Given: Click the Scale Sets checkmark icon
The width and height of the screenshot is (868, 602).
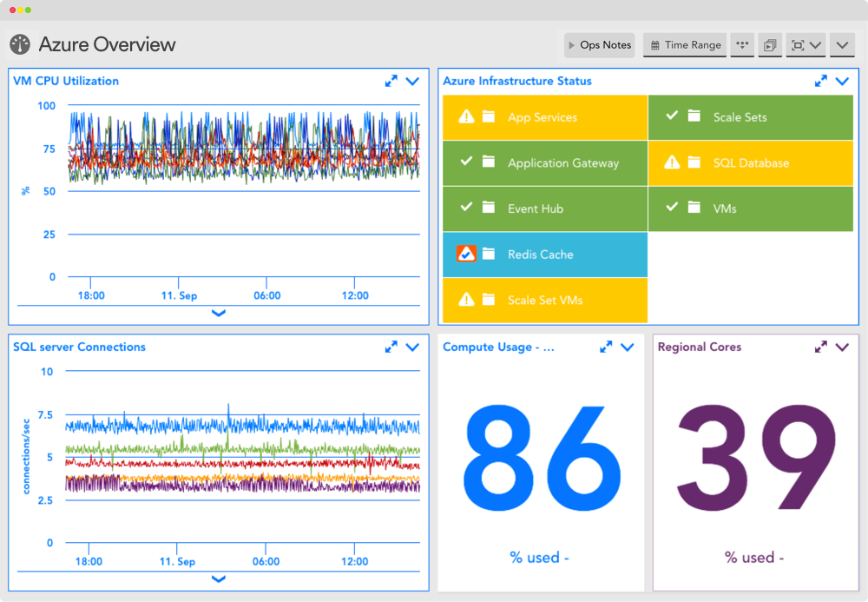Looking at the screenshot, I should [x=672, y=116].
